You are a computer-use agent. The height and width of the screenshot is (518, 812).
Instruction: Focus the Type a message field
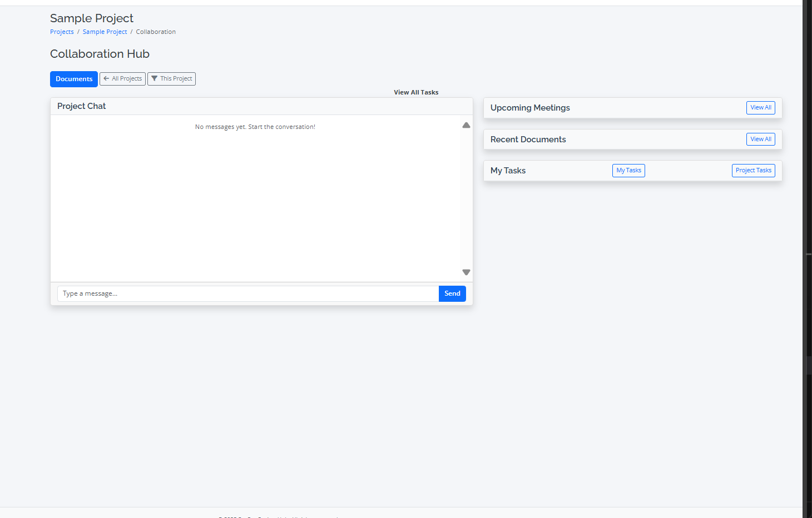pyautogui.click(x=247, y=293)
